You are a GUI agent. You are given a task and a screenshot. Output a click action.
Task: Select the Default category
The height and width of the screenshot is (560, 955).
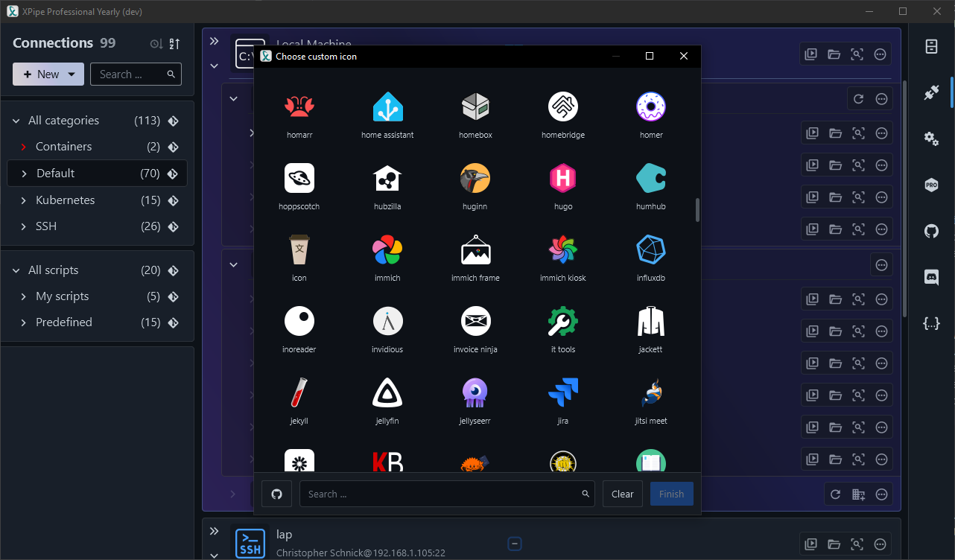(x=56, y=174)
